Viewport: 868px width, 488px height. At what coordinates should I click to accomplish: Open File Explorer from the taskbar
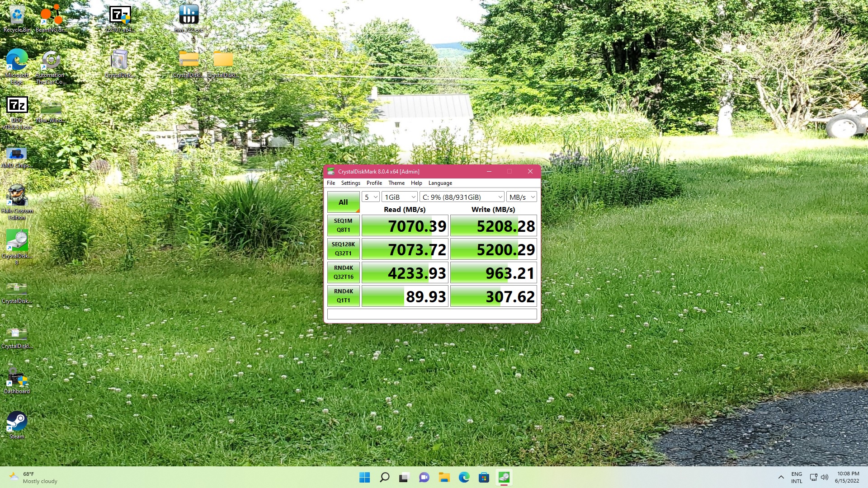444,477
